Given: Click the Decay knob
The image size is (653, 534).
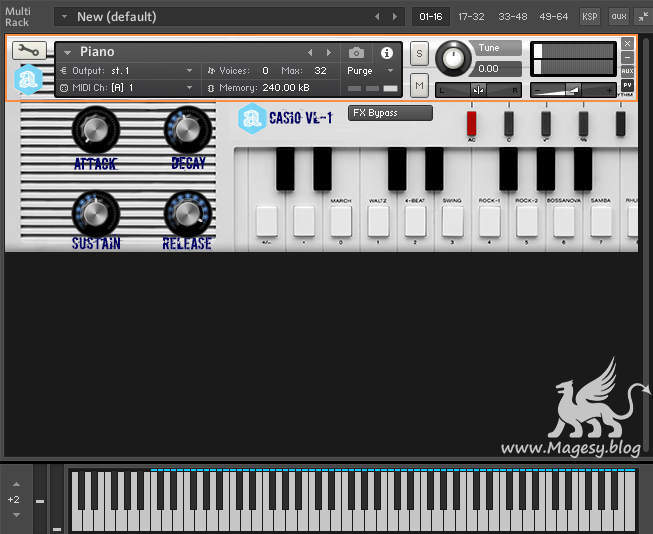Looking at the screenshot, I should [x=188, y=130].
